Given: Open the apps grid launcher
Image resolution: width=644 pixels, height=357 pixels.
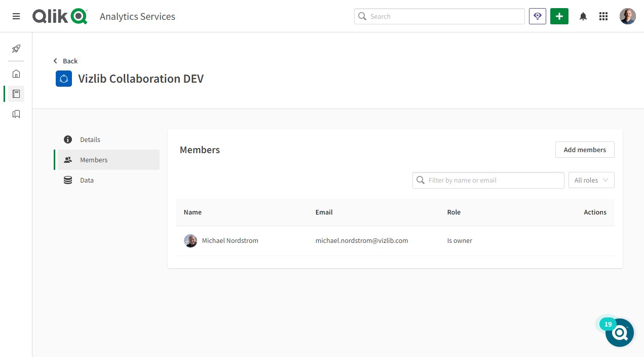Looking at the screenshot, I should coord(603,16).
